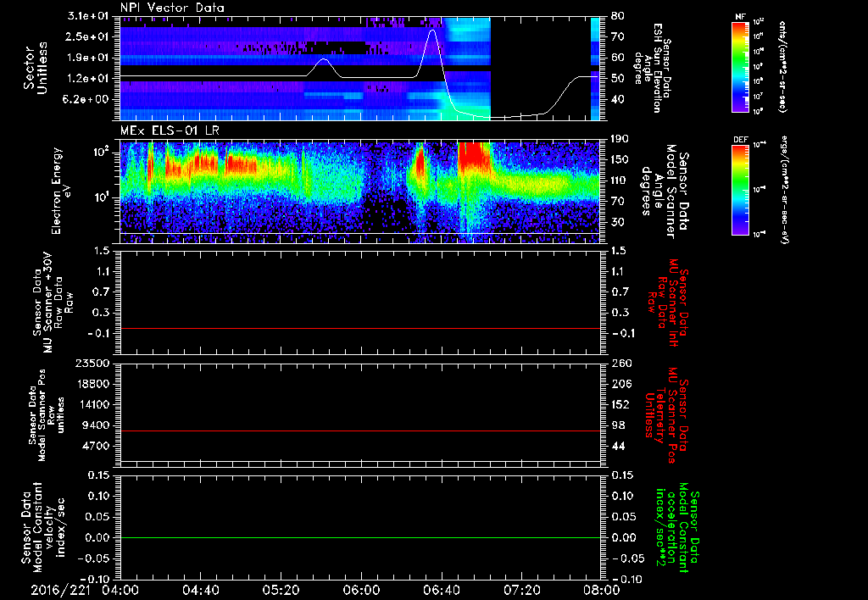
Task: Click the '206' telemetry axis tick
Action: tap(620, 384)
